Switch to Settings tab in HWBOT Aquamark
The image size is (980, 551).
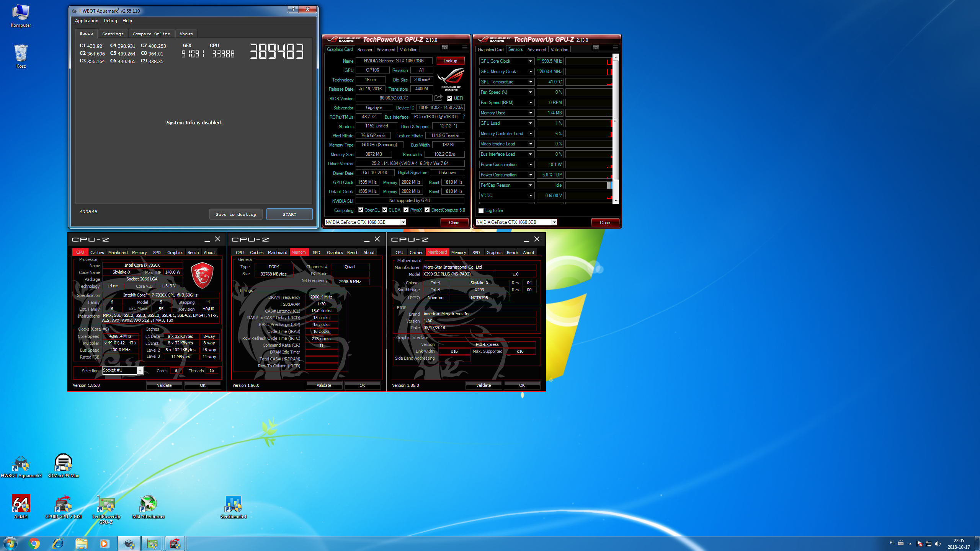point(113,34)
